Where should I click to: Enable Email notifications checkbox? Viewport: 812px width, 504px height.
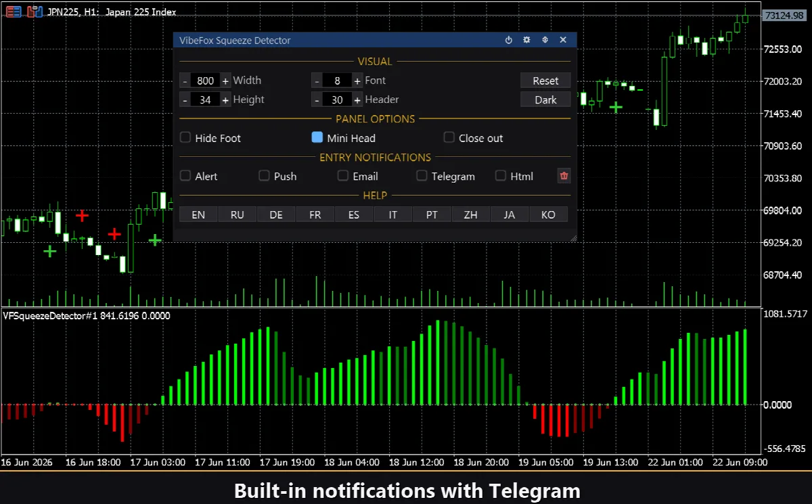343,176
